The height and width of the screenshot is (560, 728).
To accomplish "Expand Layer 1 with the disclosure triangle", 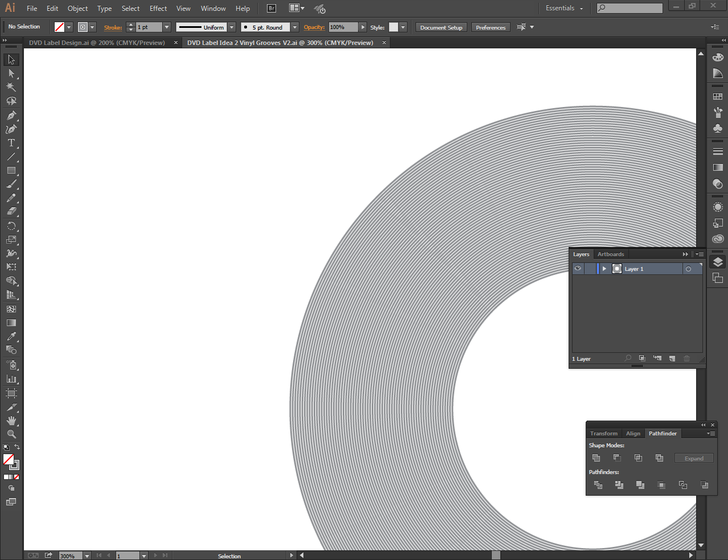I will (604, 269).
